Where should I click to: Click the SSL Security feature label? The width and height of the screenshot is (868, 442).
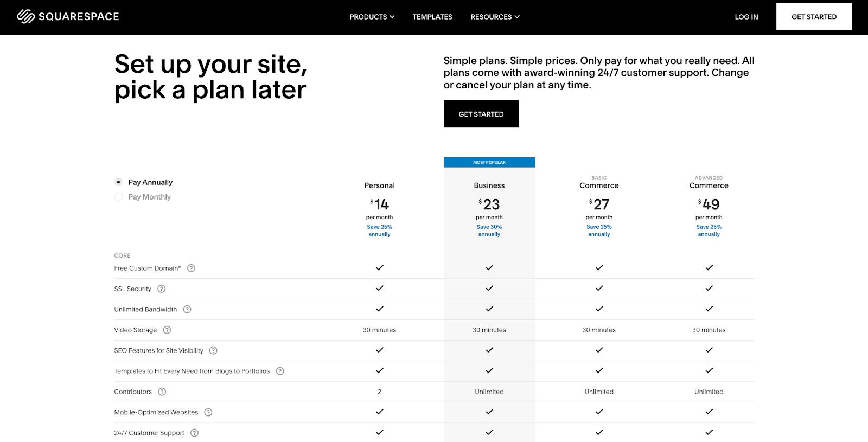[133, 289]
